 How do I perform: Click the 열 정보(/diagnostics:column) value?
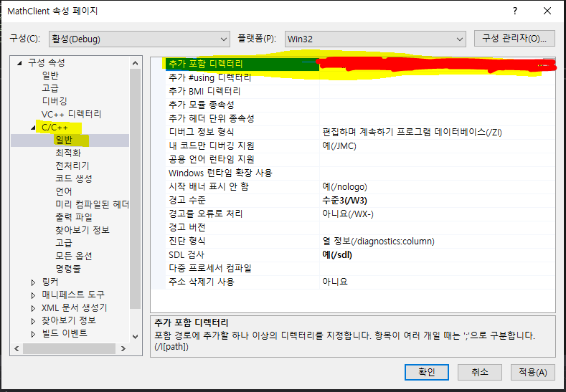point(378,241)
